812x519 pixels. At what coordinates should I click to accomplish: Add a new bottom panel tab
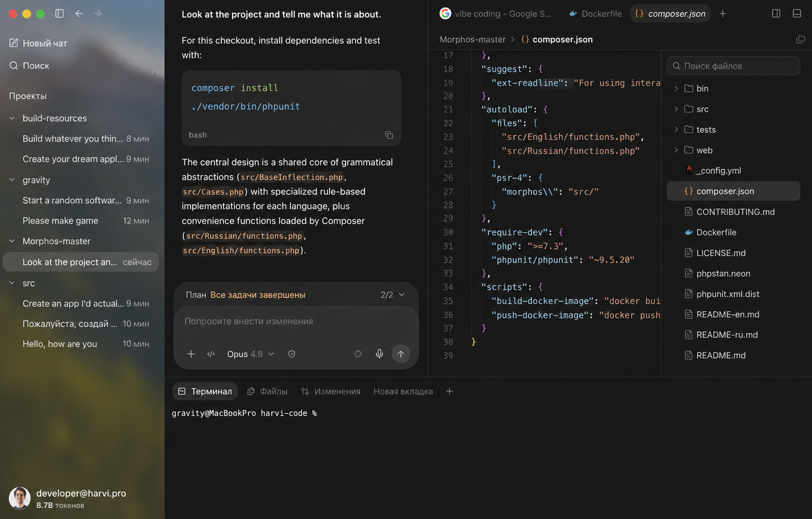450,392
